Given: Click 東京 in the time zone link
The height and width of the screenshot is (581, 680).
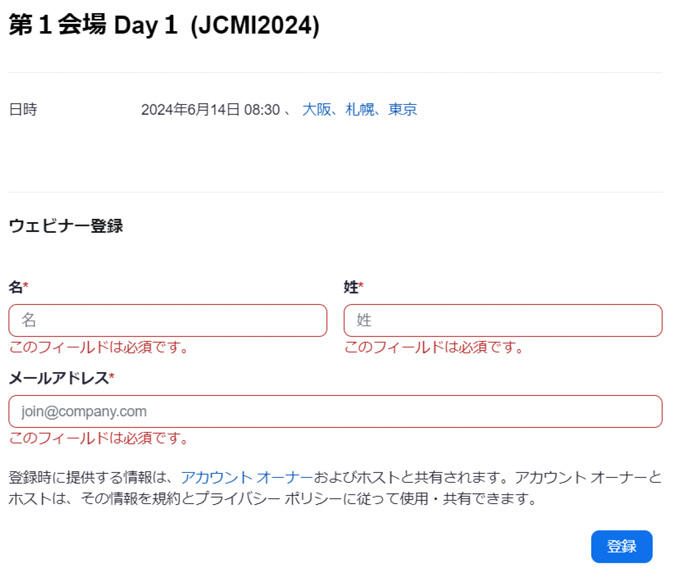Looking at the screenshot, I should tap(403, 110).
